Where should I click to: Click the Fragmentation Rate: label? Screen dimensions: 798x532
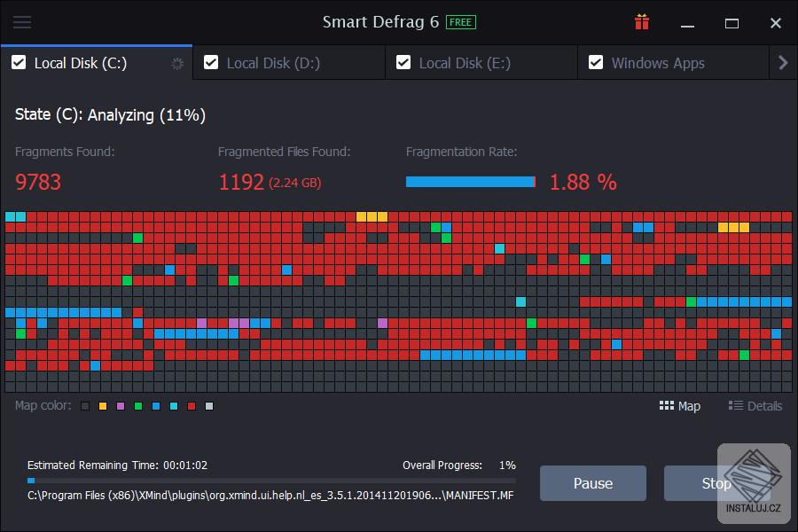[x=461, y=152]
